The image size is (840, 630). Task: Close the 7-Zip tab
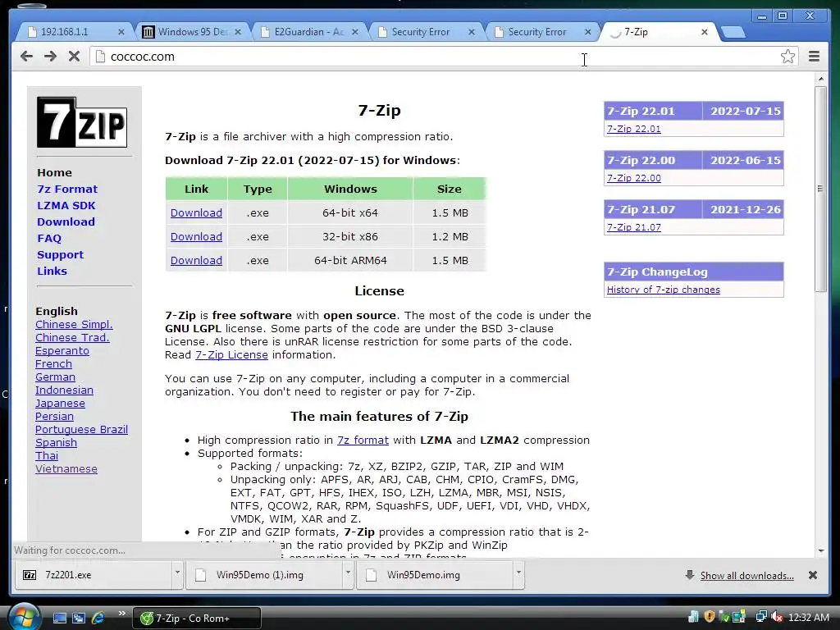point(705,32)
